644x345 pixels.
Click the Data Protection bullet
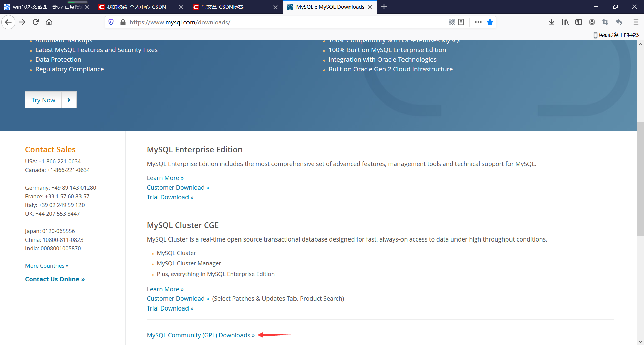(x=58, y=60)
